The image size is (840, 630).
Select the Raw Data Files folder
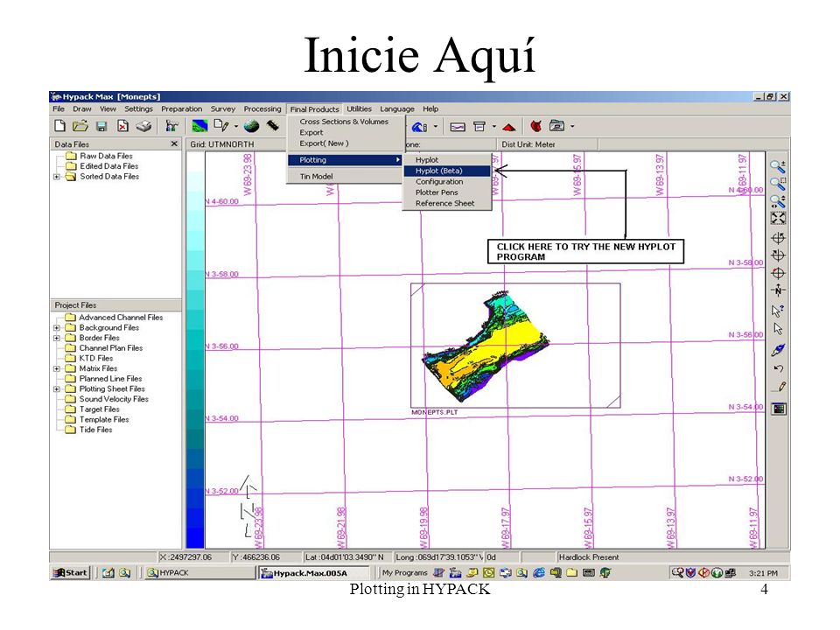(99, 156)
